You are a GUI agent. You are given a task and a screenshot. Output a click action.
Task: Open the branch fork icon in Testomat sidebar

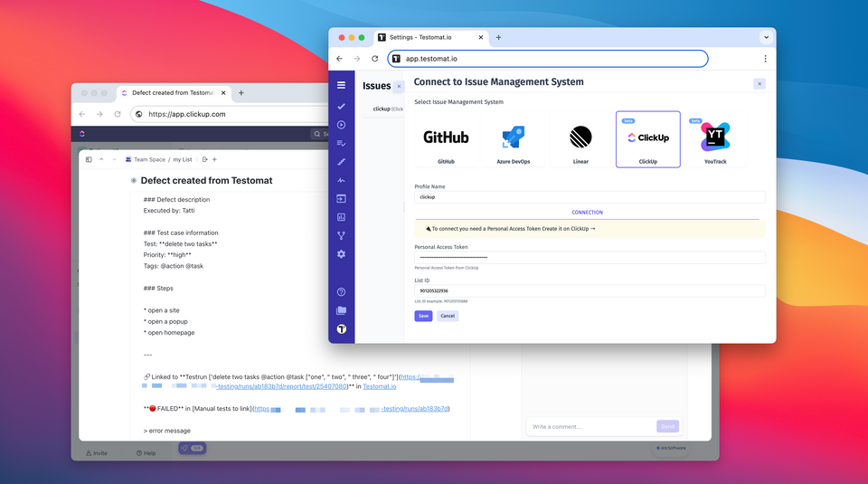pos(341,235)
